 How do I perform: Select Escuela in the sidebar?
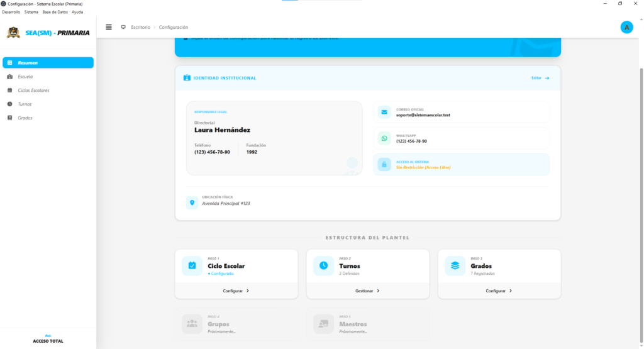(26, 77)
